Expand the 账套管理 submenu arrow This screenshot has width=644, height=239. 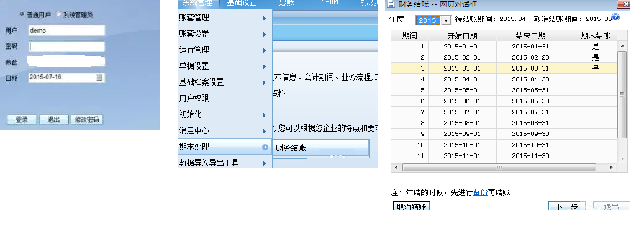click(x=265, y=18)
